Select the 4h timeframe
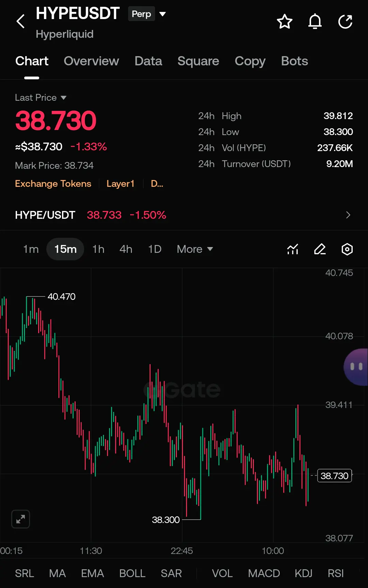This screenshot has height=588, width=368. [x=126, y=249]
